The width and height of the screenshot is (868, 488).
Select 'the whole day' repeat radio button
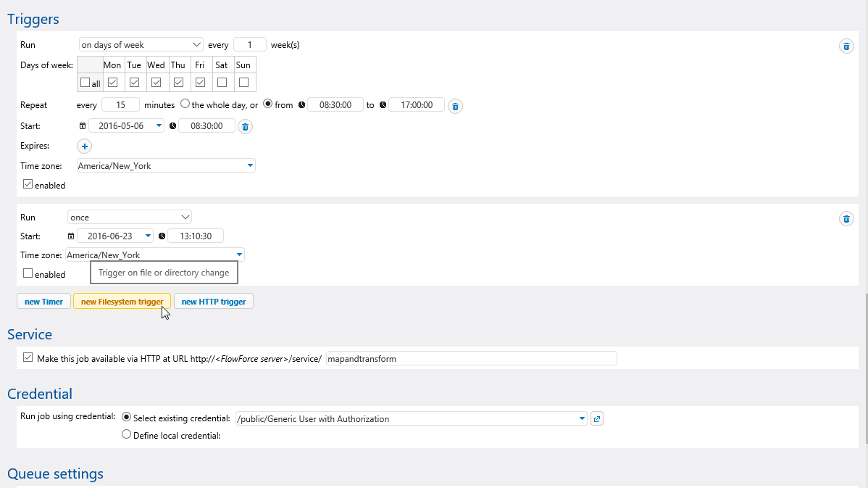click(185, 104)
